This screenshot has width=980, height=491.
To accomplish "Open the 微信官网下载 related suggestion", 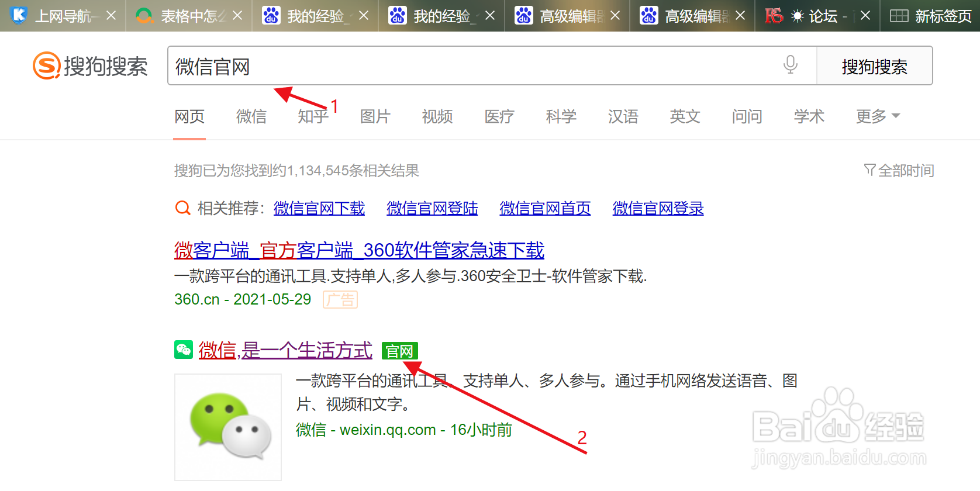I will (x=319, y=208).
